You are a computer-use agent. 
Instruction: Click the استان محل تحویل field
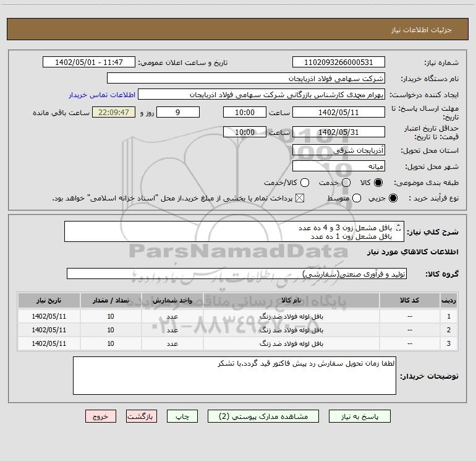click(339, 150)
